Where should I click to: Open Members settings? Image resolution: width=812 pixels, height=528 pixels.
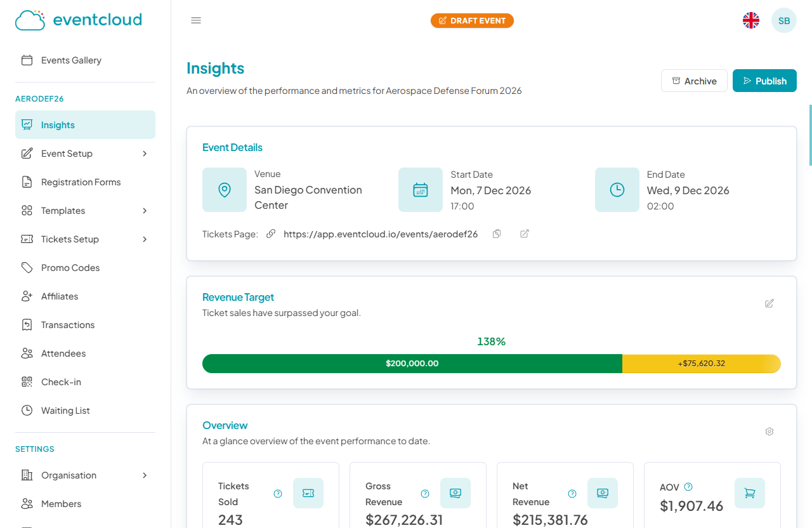pos(85,504)
